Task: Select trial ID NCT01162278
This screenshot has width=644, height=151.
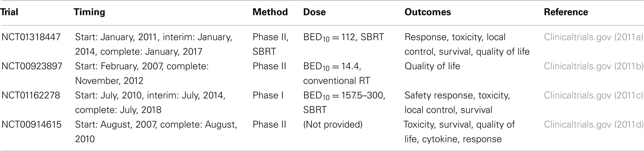Action: click(x=31, y=96)
